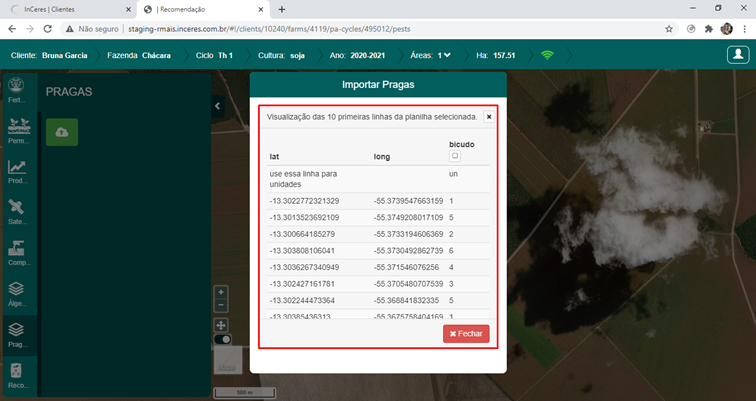Click the green wifi connection icon
Viewport: 756px width, 401px height.
tap(547, 55)
